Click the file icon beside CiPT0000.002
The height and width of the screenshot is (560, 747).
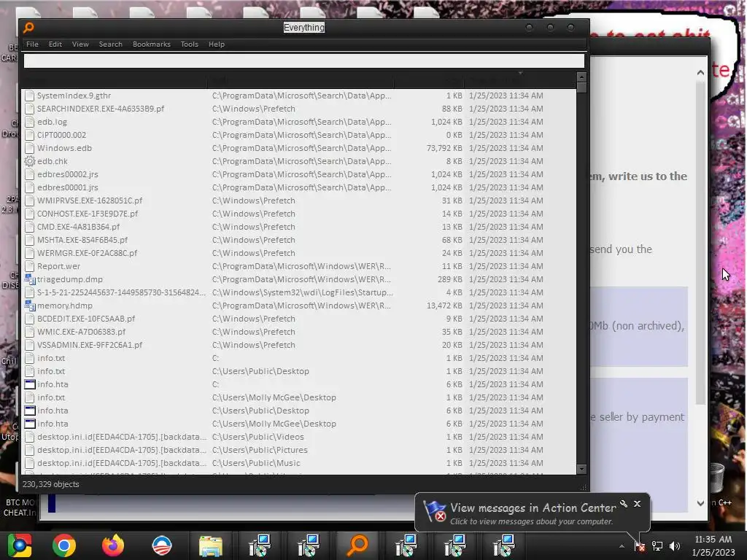click(29, 135)
